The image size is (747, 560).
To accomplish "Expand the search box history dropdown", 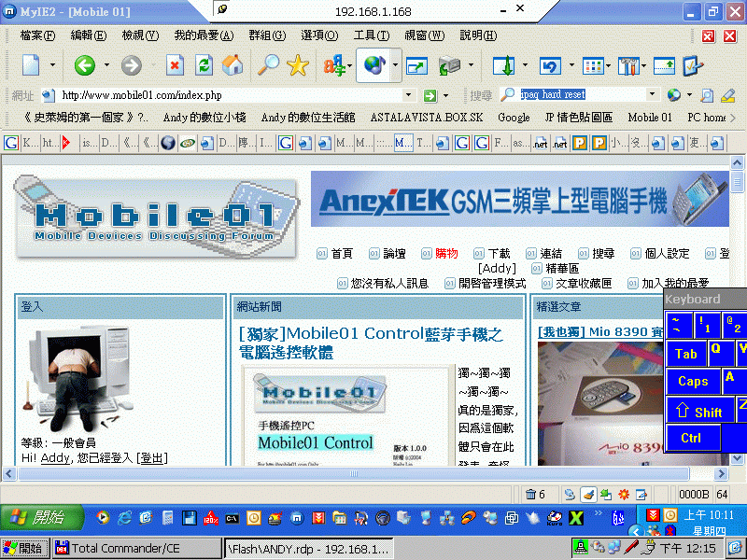I will 652,94.
